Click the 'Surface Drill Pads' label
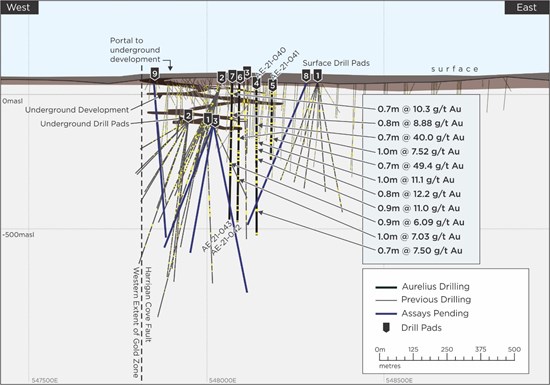This screenshot has width=550, height=385. pos(336,63)
